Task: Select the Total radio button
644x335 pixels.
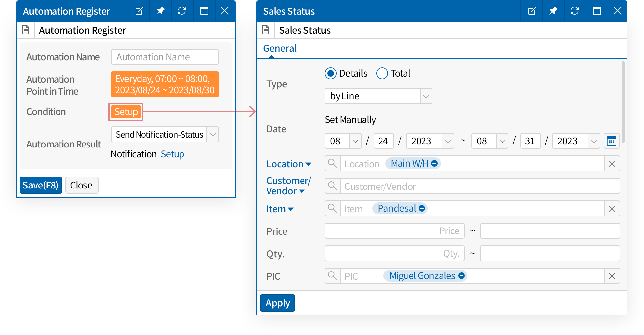Action: [x=382, y=73]
